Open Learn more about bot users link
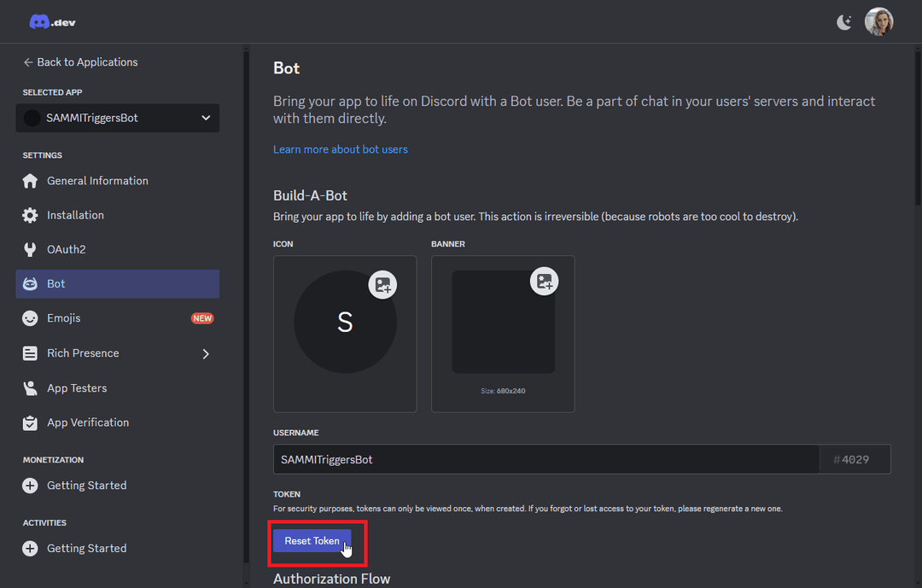The height and width of the screenshot is (588, 922). (x=341, y=149)
